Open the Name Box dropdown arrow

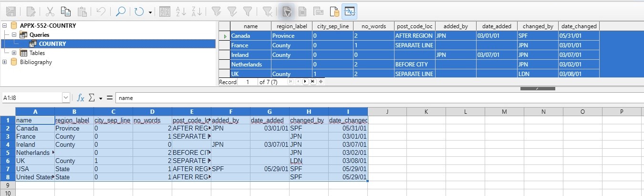coord(66,98)
